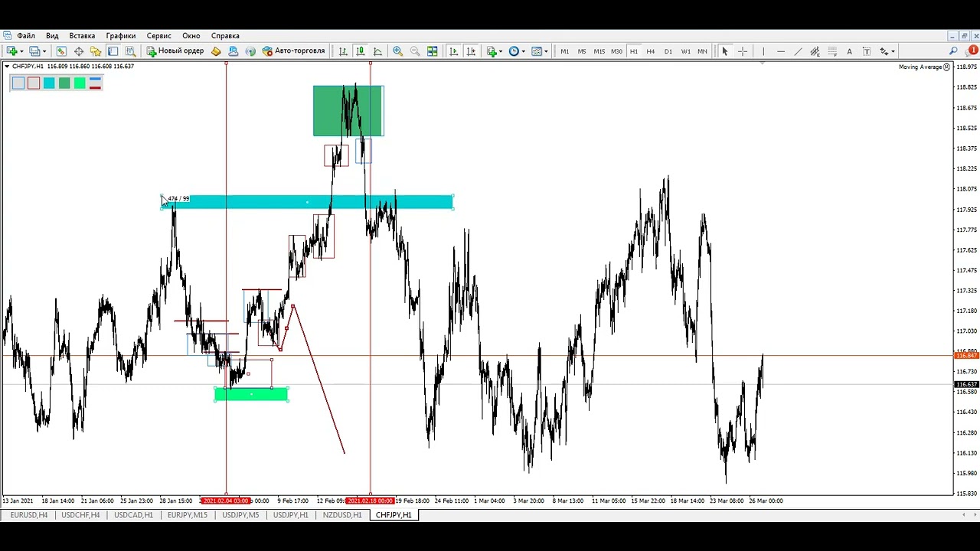Zoom out on the chart

415,51
